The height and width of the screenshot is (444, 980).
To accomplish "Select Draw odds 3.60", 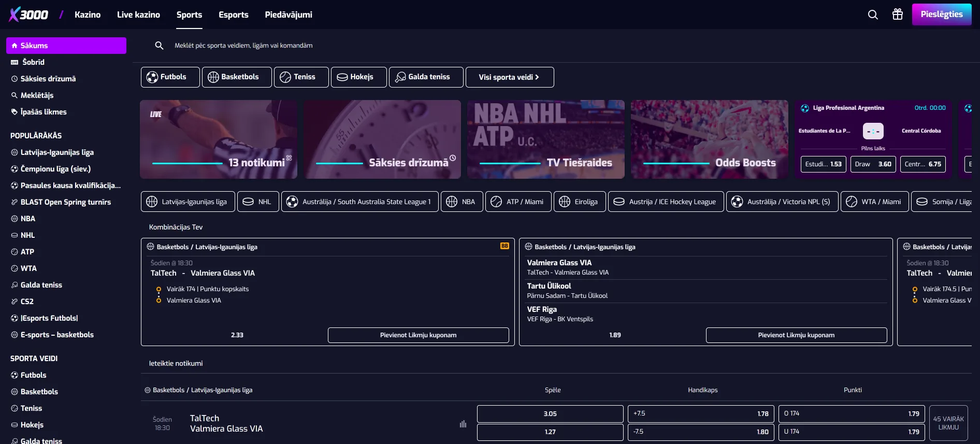I will [873, 164].
